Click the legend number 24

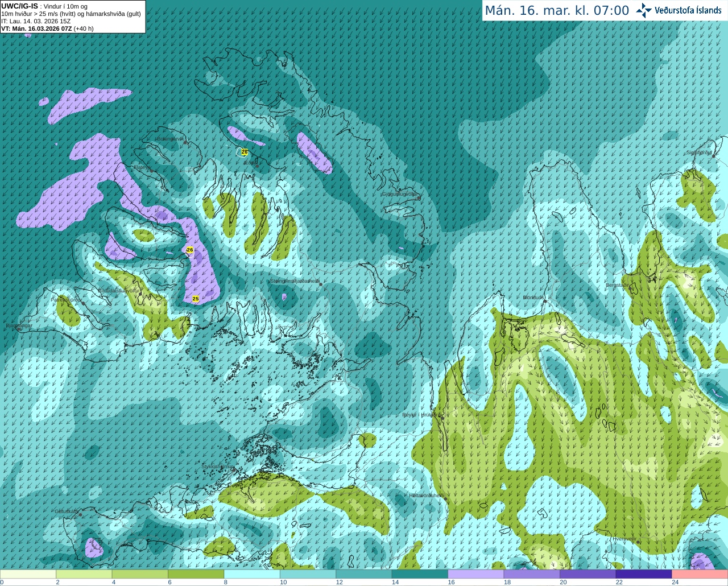[675, 582]
